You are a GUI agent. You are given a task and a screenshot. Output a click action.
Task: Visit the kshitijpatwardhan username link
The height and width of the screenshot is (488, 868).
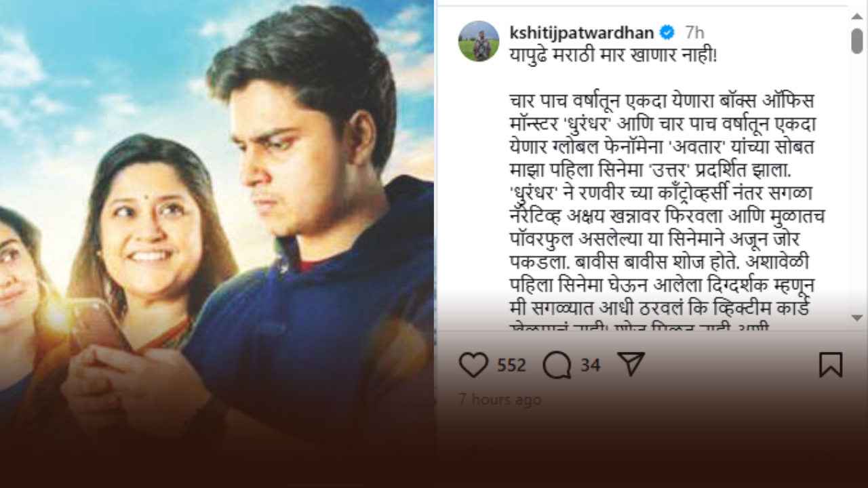click(581, 33)
